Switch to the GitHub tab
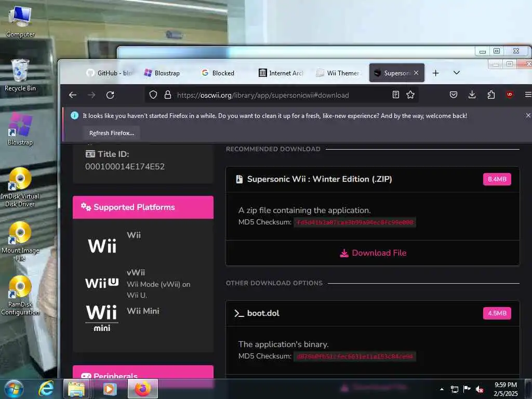Viewport: 532px width, 399px height. point(109,73)
